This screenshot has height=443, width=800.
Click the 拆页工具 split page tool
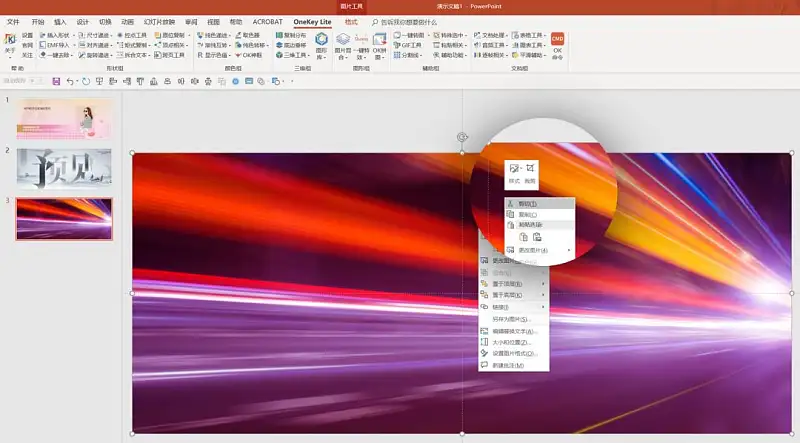tap(169, 55)
